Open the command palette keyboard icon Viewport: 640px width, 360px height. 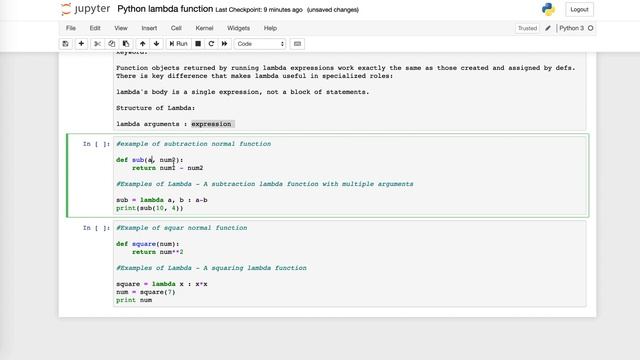[x=297, y=44]
